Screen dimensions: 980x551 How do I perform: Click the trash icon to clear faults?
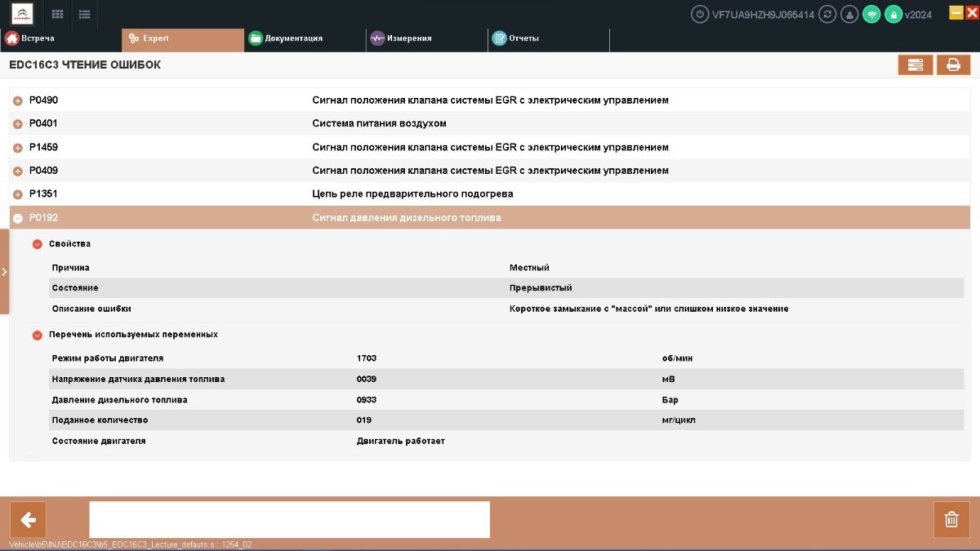pyautogui.click(x=951, y=519)
